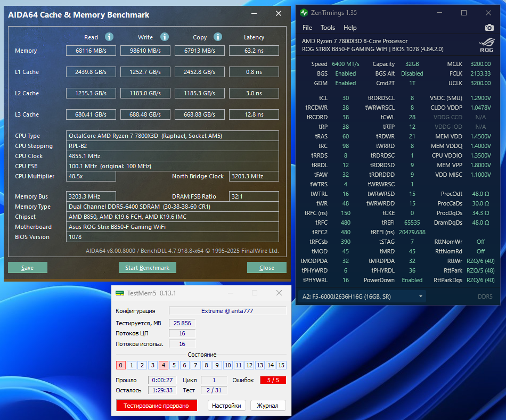This screenshot has height=420, width=506.
Task: Click Start Benchmark in AIDA64
Action: pyautogui.click(x=147, y=268)
